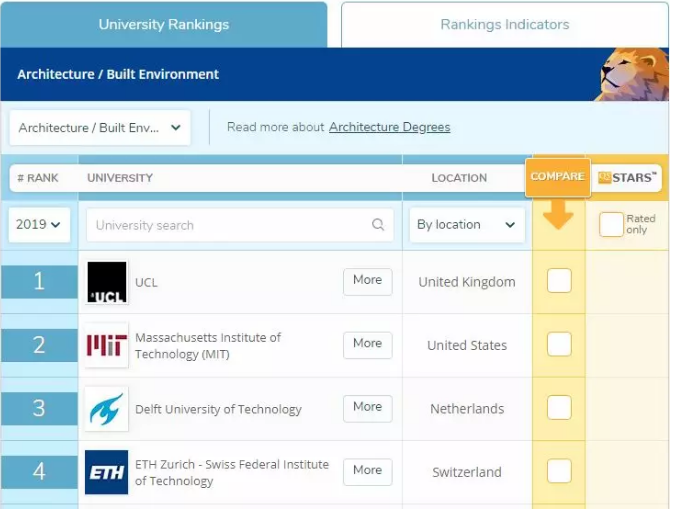Click the QS Stars logo header
This screenshot has width=673, height=512.
[x=629, y=178]
